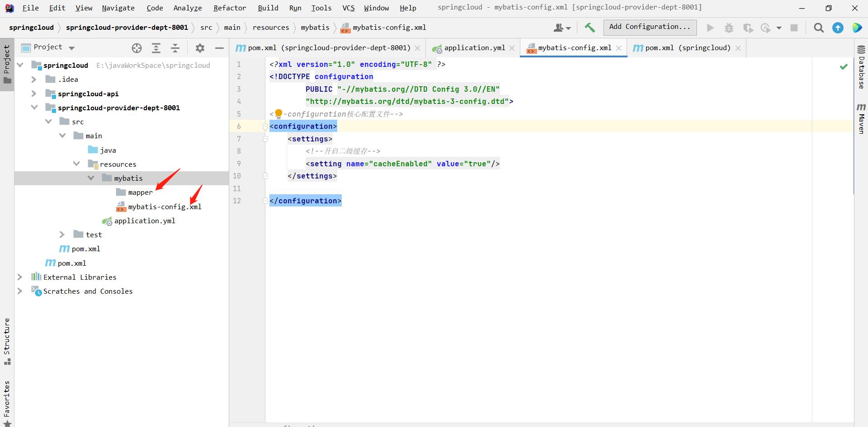Collapse the springcloud root node
Screen dimensions: 868x427
point(20,65)
